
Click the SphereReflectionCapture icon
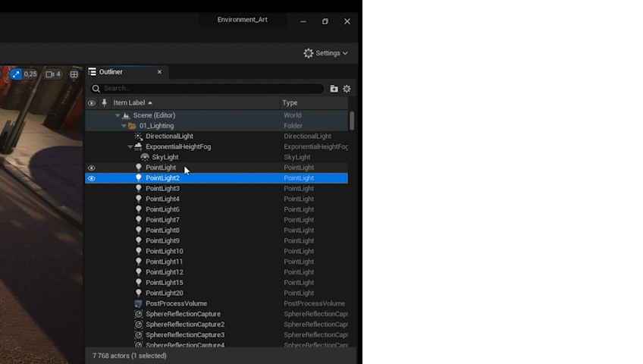(139, 314)
